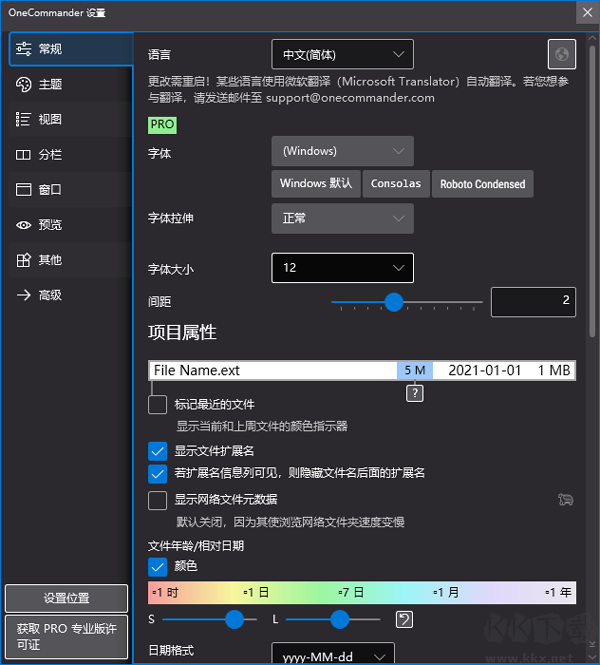
Task: Open the 字体大小 font size dropdown
Action: click(343, 268)
